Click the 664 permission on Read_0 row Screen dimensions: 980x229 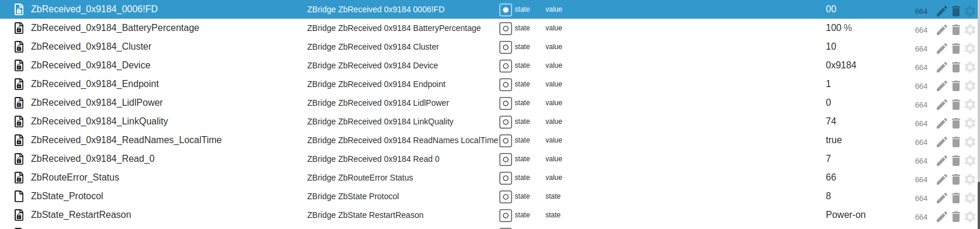921,161
